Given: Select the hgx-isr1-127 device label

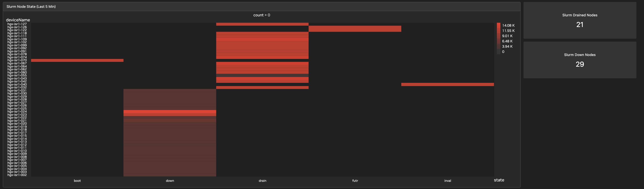Looking at the screenshot, I should pos(17,24).
